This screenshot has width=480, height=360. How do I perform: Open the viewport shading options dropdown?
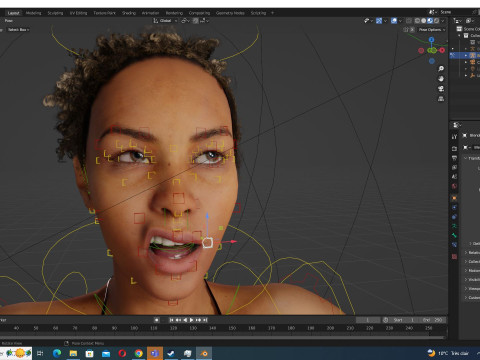pos(443,21)
